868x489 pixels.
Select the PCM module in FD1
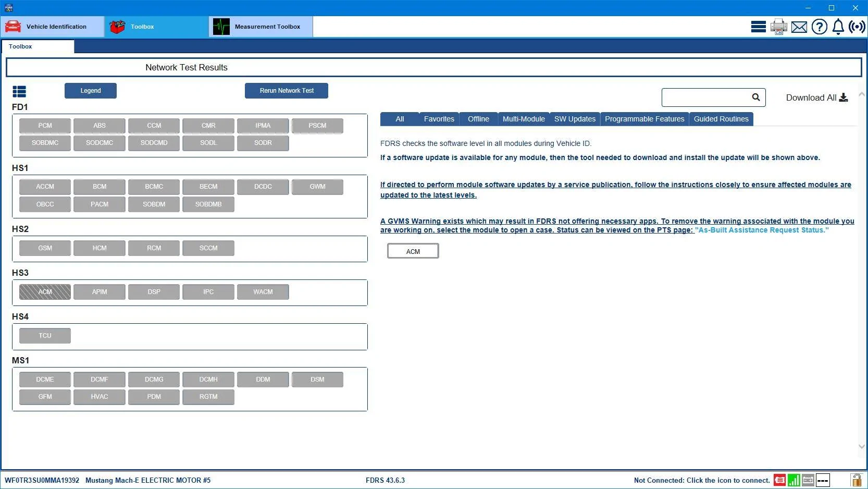[x=45, y=126]
